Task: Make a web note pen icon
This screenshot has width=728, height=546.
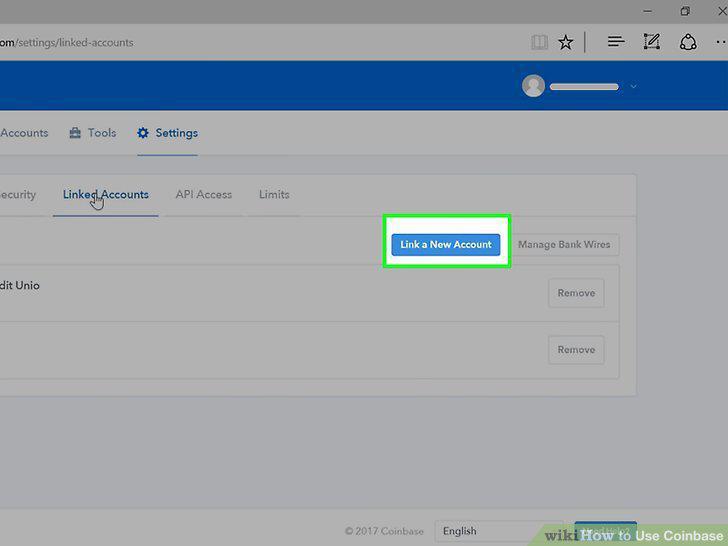Action: (651, 42)
